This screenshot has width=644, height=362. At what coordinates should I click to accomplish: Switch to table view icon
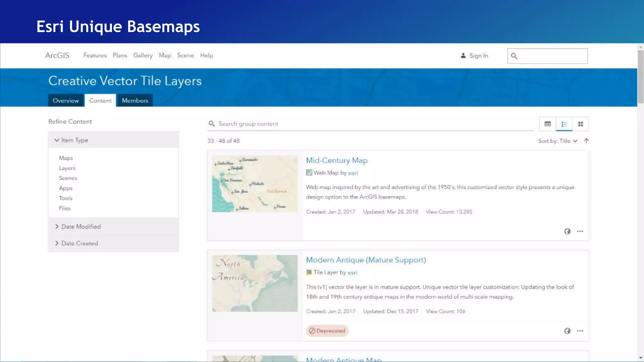tap(547, 124)
